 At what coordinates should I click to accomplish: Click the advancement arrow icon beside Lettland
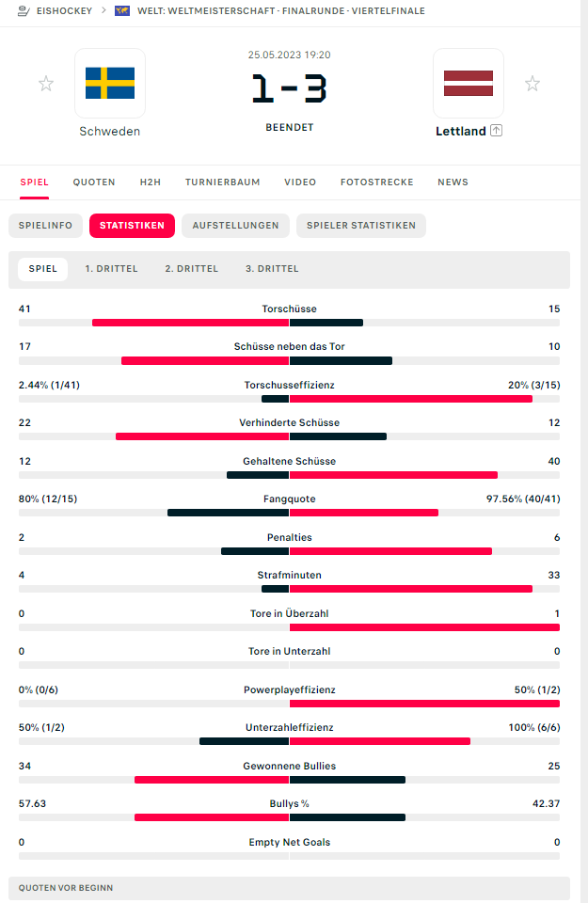coord(497,131)
